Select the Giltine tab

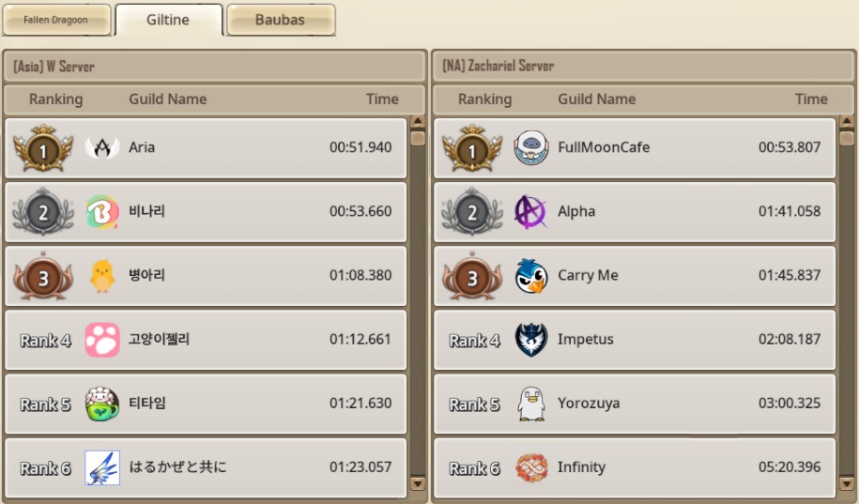[x=168, y=20]
